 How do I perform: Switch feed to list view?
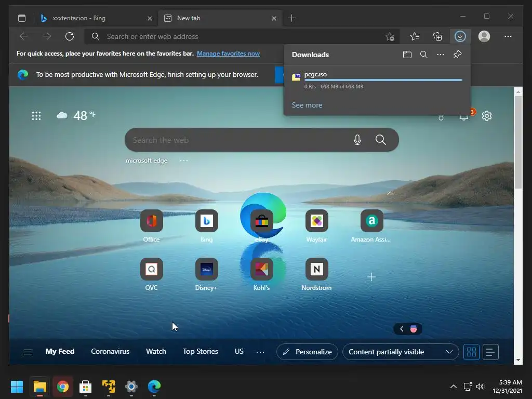(490, 352)
